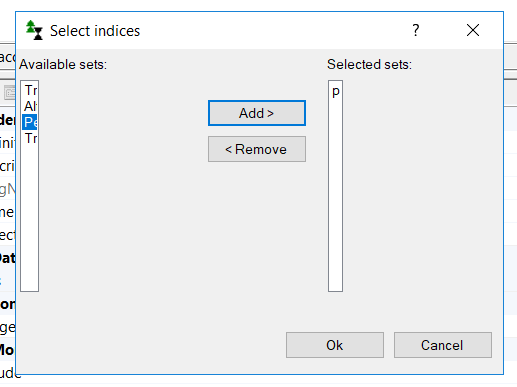The image size is (517, 387).
Task: Click the tree-and-hourglass icon in title bar
Action: pyautogui.click(x=34, y=30)
